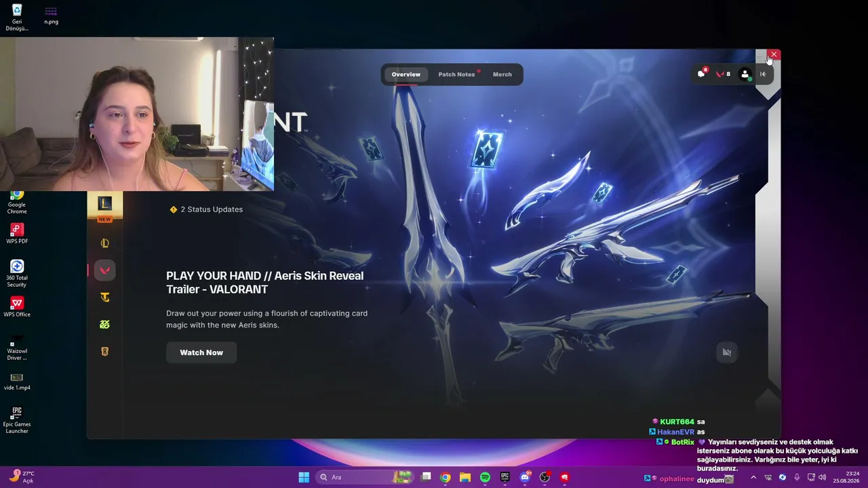
Task: Open the 2XKO game from the sidebar
Action: point(104,325)
